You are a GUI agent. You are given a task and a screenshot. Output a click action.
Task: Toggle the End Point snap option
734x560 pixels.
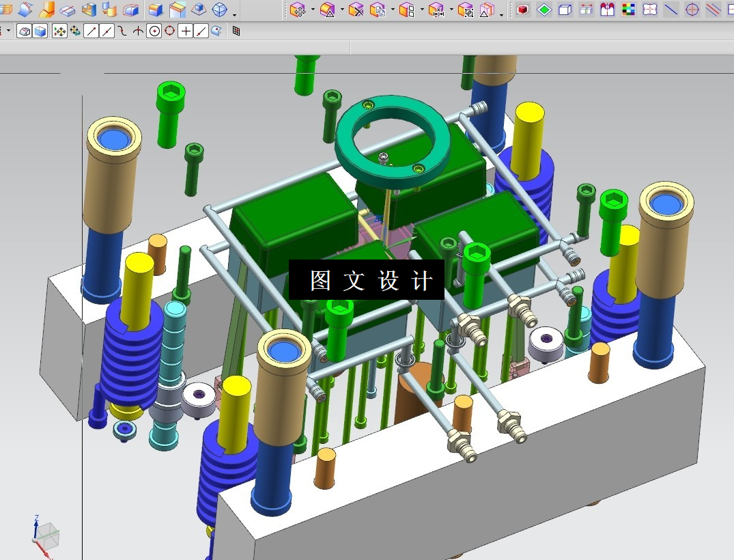pyautogui.click(x=91, y=31)
